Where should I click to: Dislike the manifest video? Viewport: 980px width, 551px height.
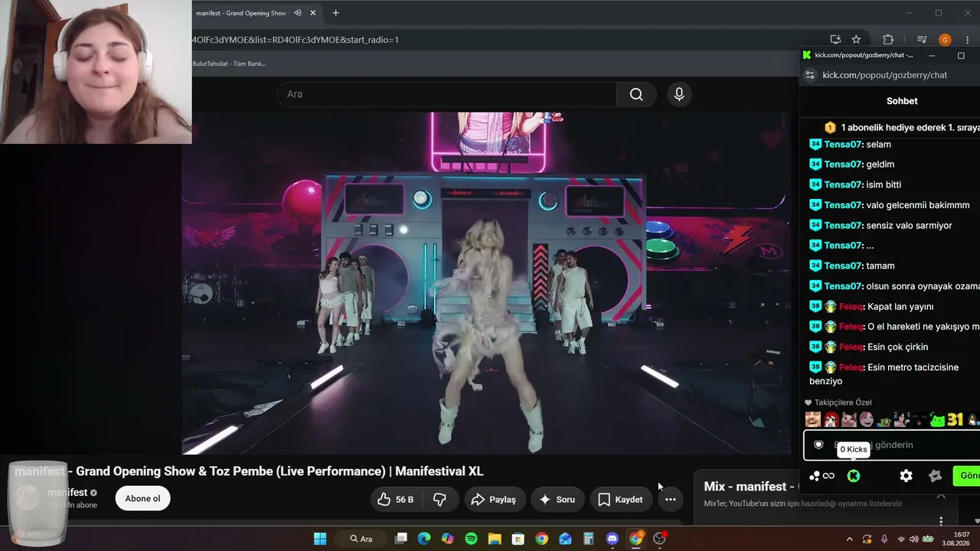(x=440, y=500)
